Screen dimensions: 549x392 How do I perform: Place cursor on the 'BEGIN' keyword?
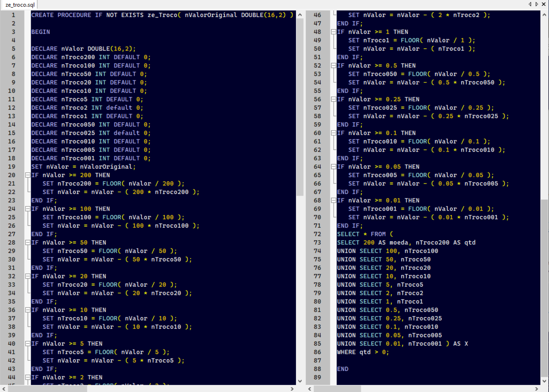[41, 32]
